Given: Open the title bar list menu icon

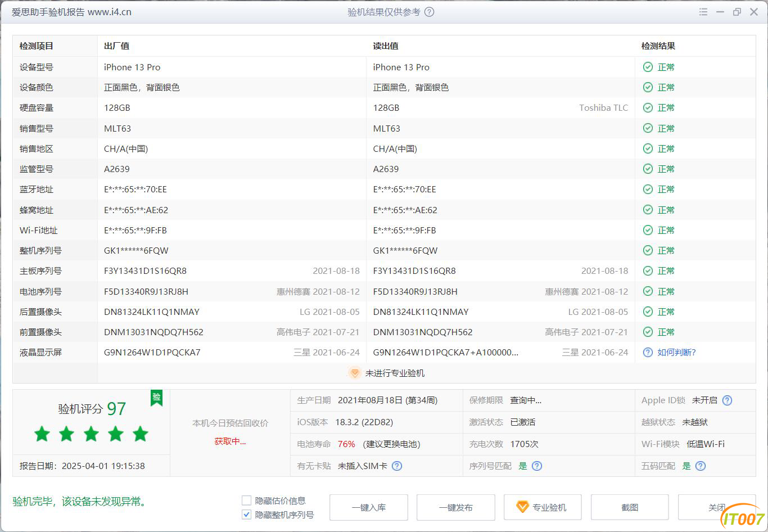Looking at the screenshot, I should (x=703, y=12).
